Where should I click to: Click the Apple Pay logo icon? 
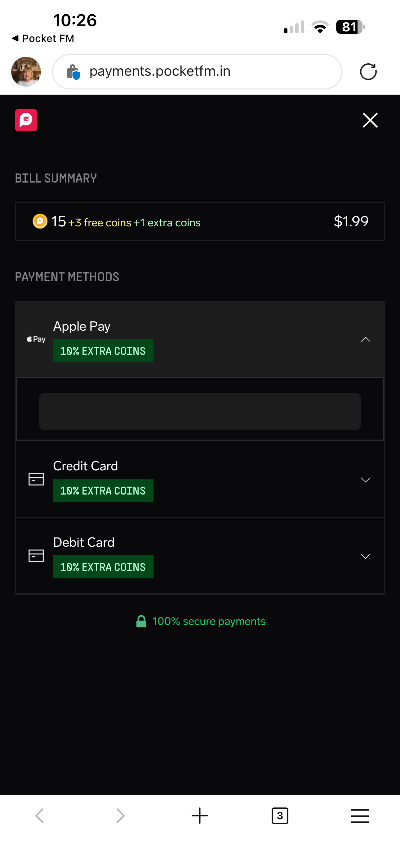(36, 339)
